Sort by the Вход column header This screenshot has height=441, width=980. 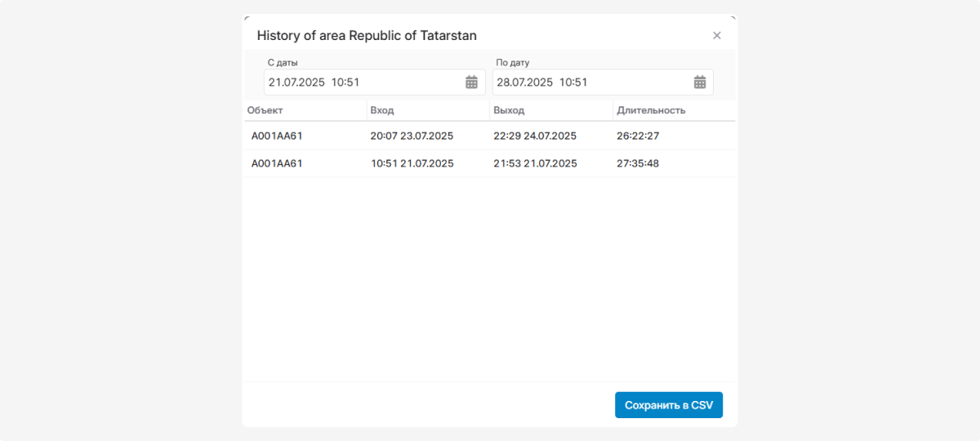382,110
